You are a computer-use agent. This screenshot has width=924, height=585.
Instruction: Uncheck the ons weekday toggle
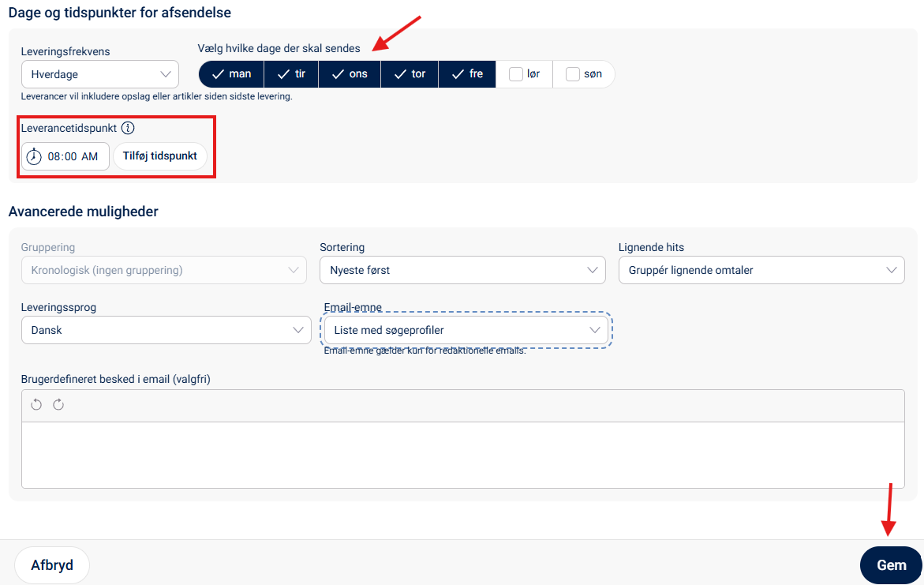[350, 74]
